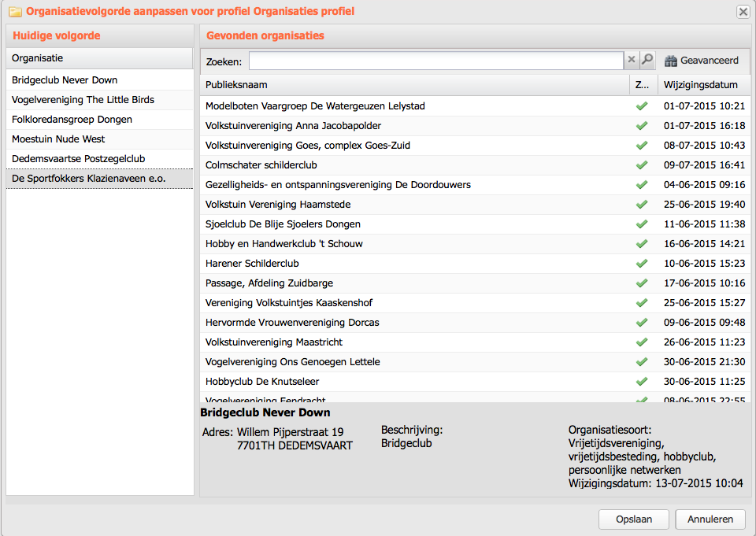Select Bridgeclub Never Down in current order
This screenshot has height=536, width=756.
coord(99,80)
